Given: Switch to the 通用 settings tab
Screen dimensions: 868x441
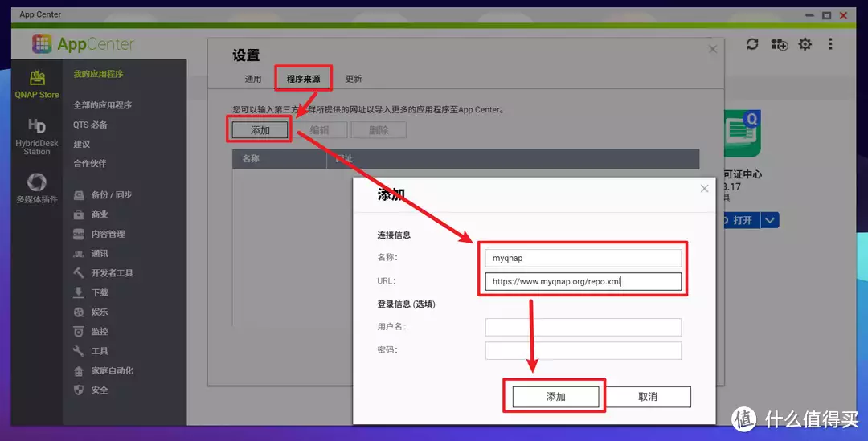Looking at the screenshot, I should click(x=253, y=79).
